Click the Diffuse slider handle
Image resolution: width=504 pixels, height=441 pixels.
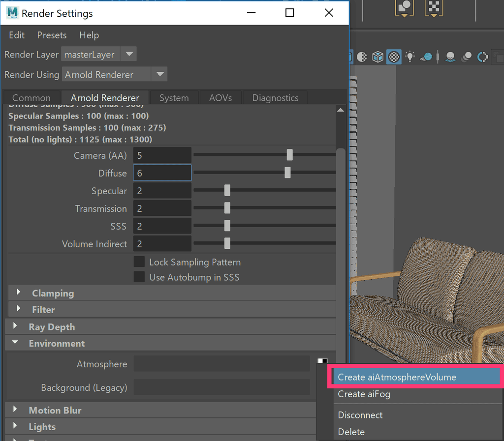point(287,173)
